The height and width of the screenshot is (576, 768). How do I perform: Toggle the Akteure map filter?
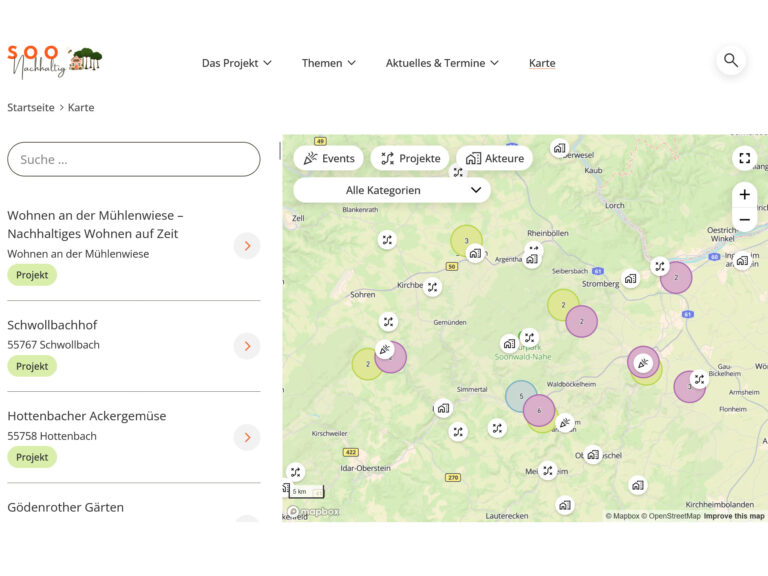pyautogui.click(x=495, y=158)
